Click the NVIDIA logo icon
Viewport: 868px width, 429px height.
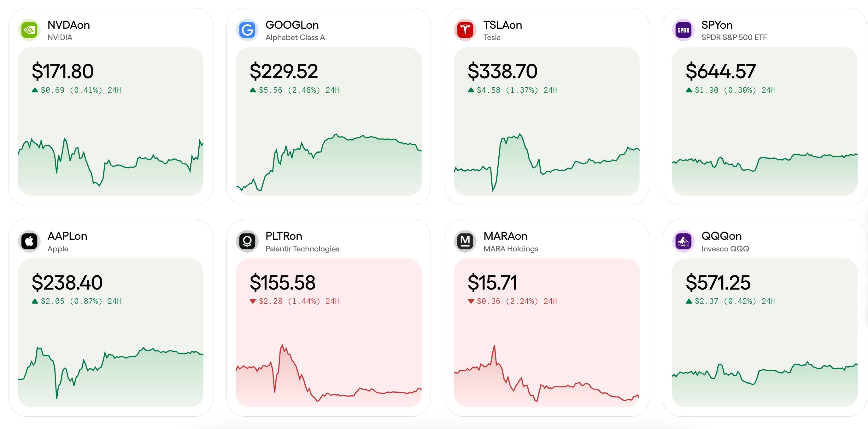pos(29,30)
